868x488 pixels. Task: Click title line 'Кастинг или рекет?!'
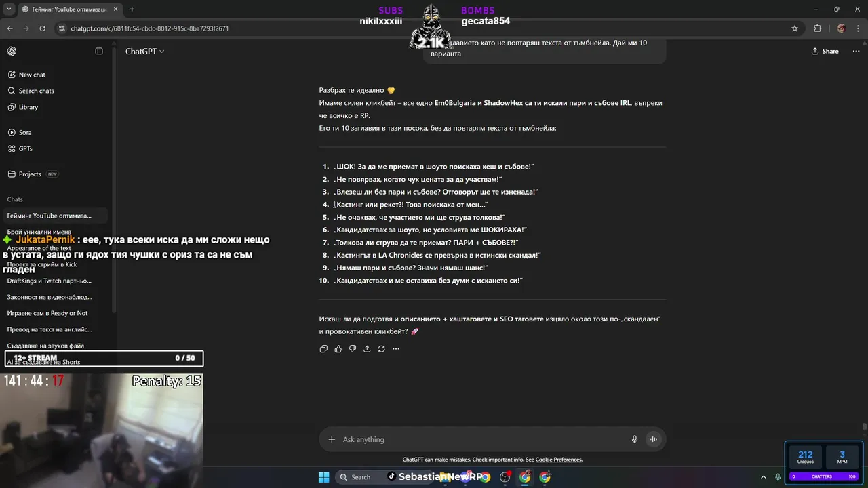pos(410,205)
